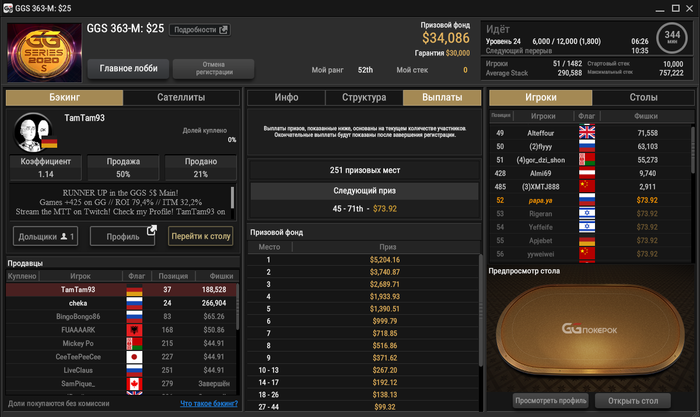Click the payouts table vertical scrollbar
This screenshot has width=700, height=417.
click(480, 310)
